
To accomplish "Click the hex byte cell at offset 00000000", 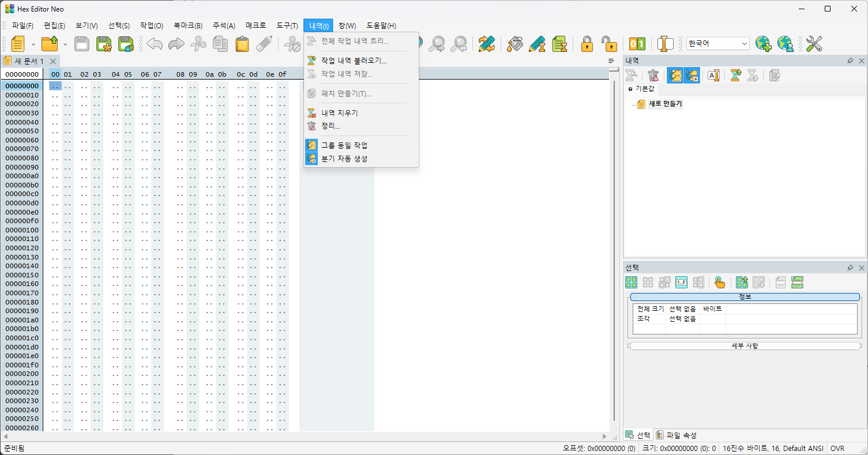I will [55, 86].
